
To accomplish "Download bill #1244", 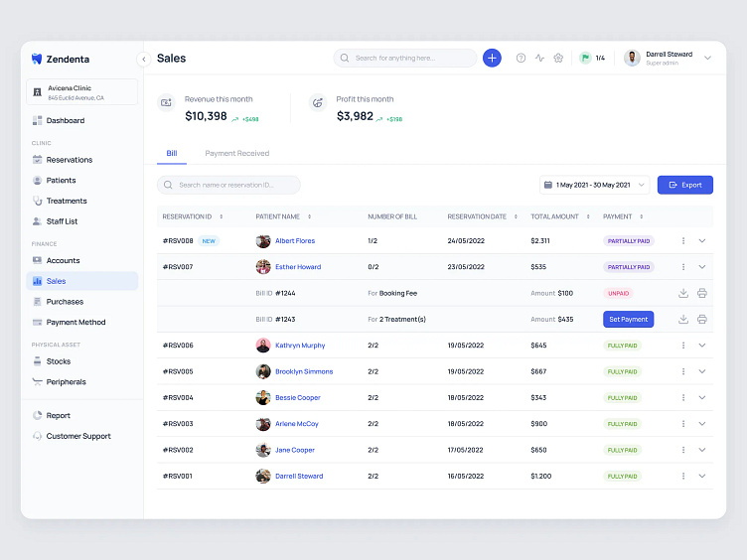I will 683,293.
